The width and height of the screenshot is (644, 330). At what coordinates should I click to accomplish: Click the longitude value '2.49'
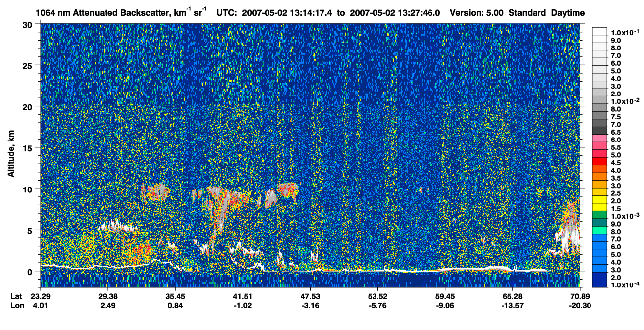click(107, 305)
